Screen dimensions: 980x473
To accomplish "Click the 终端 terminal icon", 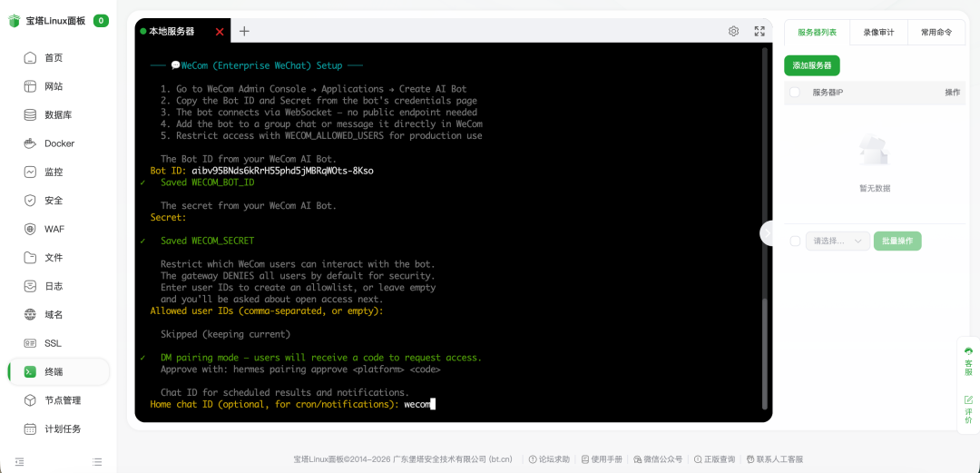I will pos(30,371).
